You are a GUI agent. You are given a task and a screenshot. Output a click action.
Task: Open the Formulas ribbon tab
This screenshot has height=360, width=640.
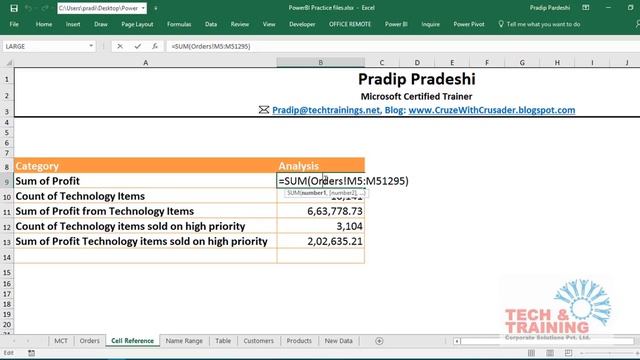click(x=179, y=24)
